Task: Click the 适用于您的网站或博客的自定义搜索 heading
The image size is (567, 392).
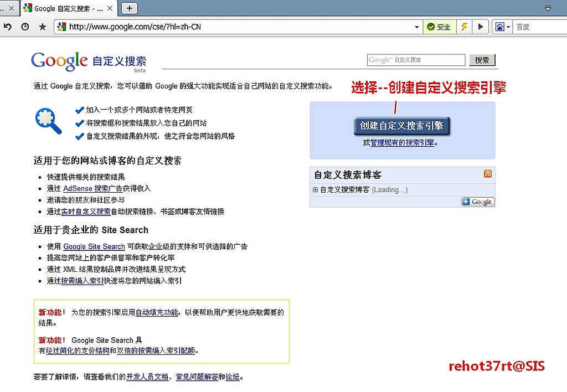Action: coord(107,161)
